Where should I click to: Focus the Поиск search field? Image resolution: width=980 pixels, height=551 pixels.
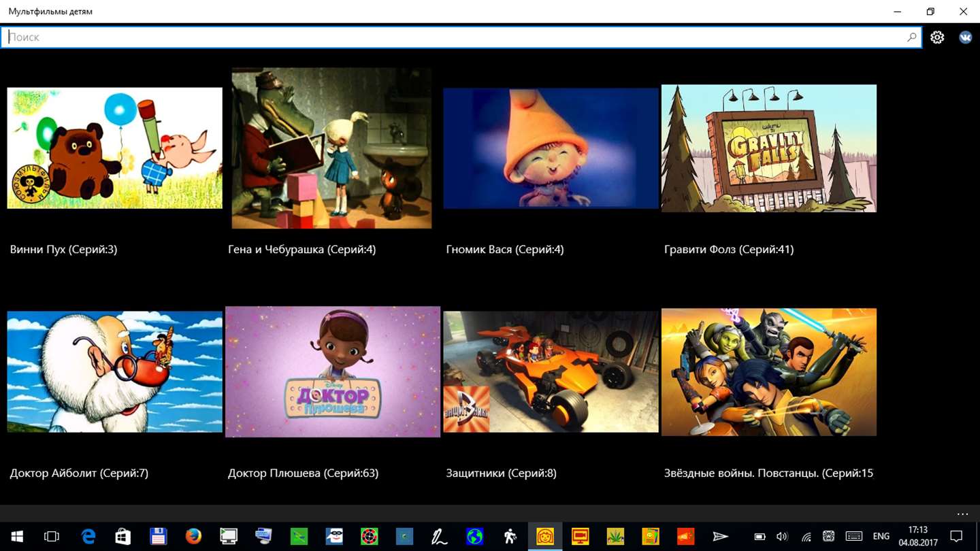coord(461,37)
